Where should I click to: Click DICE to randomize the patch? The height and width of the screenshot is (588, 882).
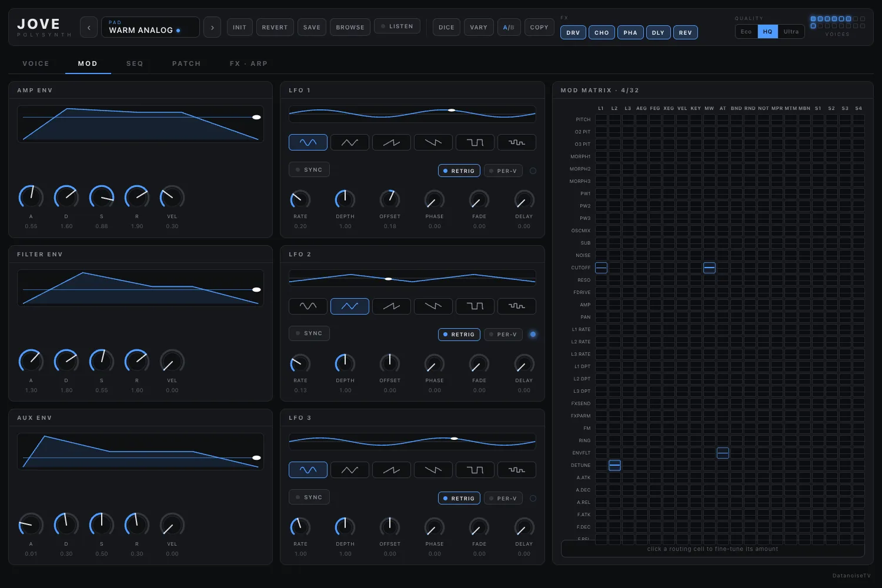[x=447, y=27]
